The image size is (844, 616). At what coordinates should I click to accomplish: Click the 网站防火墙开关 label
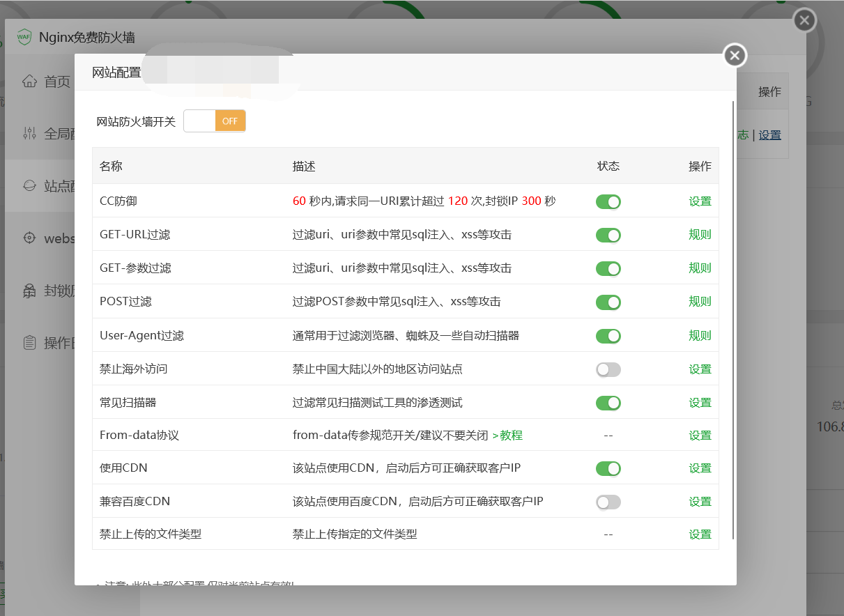(136, 121)
